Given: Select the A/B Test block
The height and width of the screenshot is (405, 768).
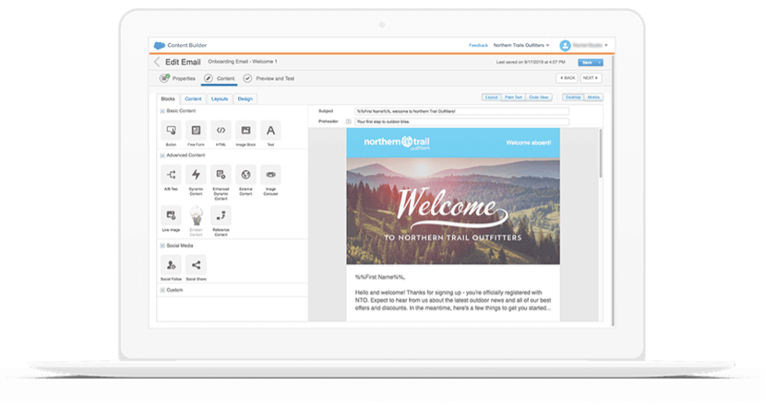Looking at the screenshot, I should pos(171,175).
